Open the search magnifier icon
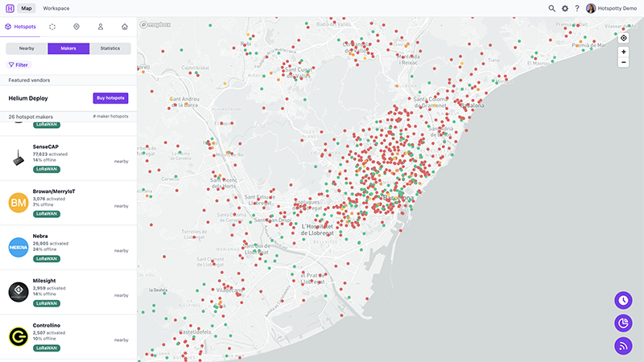This screenshot has height=362, width=644. pyautogui.click(x=551, y=8)
